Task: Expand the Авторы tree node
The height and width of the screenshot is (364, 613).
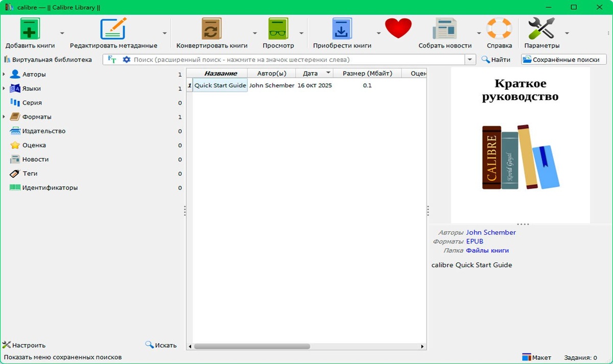Action: coord(4,75)
